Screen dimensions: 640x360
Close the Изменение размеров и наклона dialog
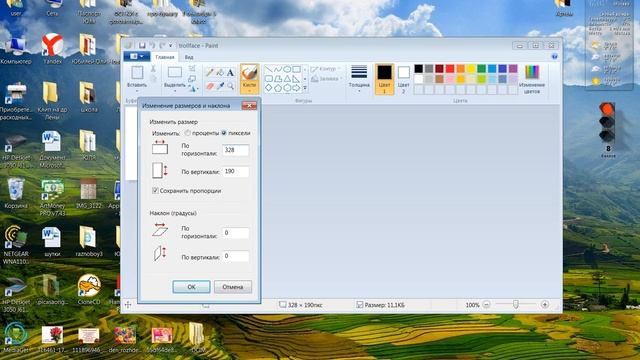[249, 106]
